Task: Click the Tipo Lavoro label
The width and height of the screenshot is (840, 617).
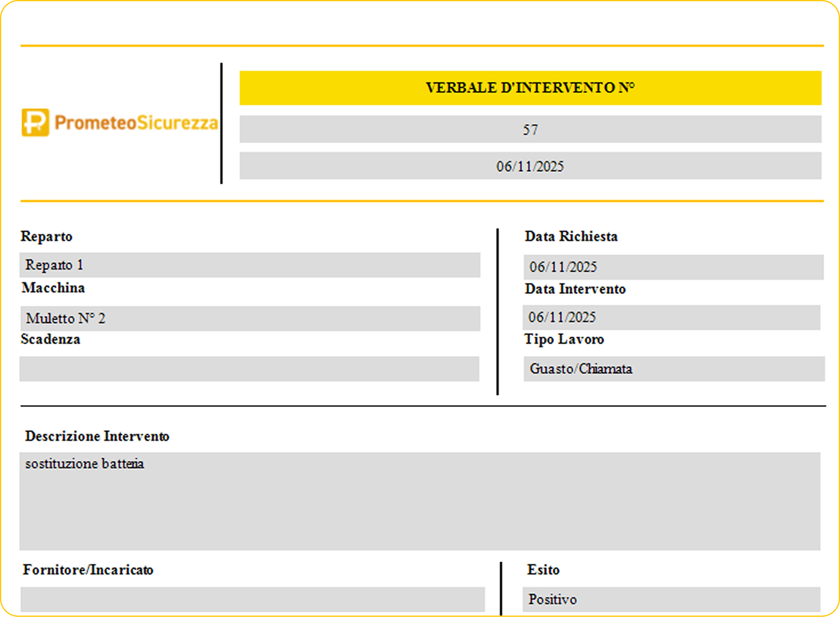Action: (x=564, y=339)
